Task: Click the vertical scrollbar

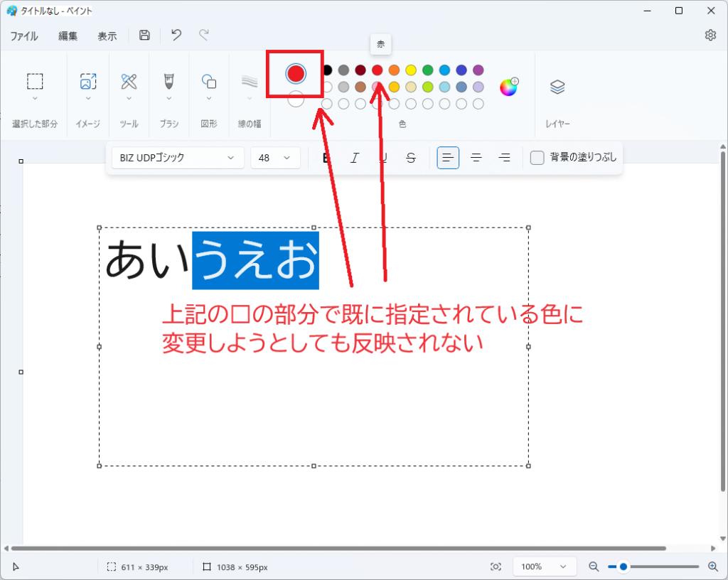Action: click(723, 321)
